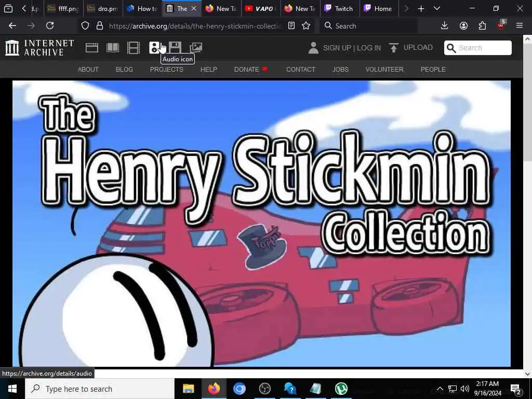Close the current Internet Archive tab
The image size is (532, 399).
194,8
